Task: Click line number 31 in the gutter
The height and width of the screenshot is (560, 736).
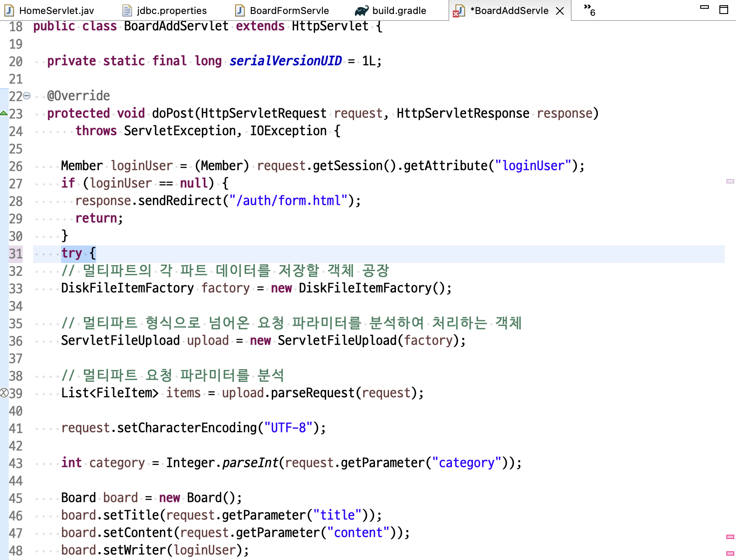Action: point(16,254)
